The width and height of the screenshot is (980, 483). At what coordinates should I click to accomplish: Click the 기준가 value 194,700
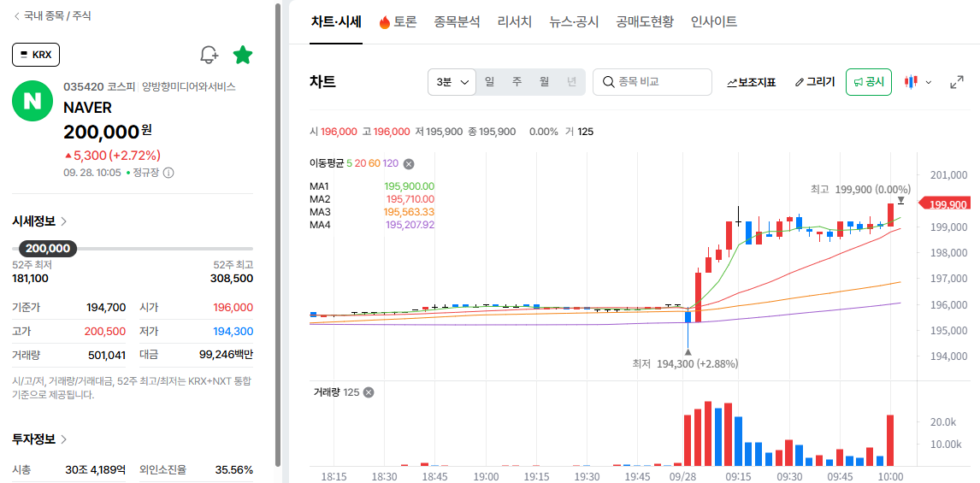106,308
